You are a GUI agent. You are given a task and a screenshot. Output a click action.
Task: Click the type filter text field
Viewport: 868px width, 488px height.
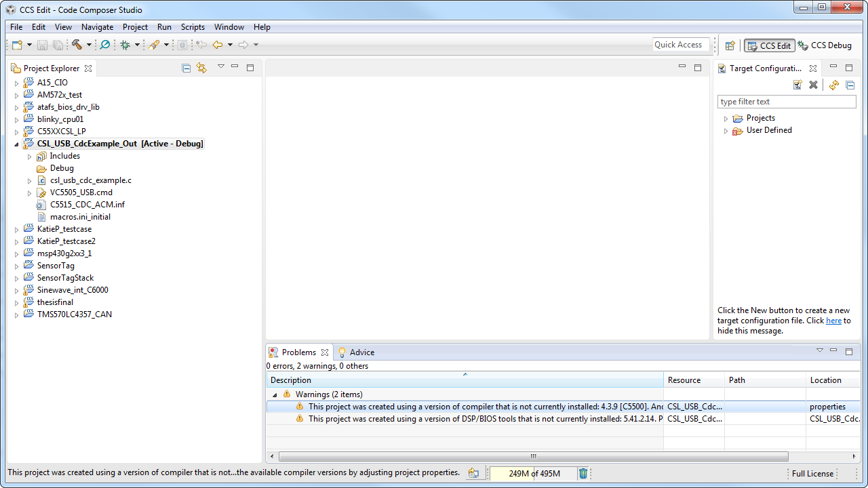(787, 102)
